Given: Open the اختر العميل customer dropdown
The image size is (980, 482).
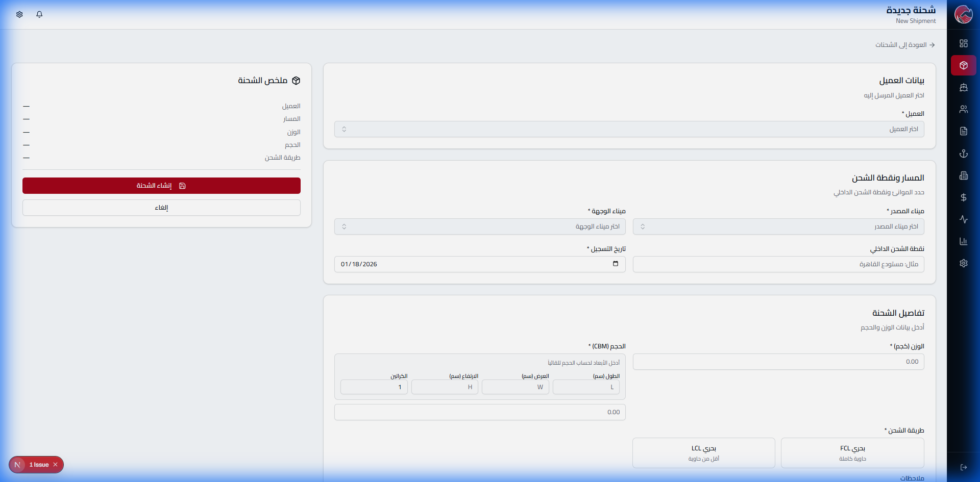Looking at the screenshot, I should pyautogui.click(x=629, y=129).
